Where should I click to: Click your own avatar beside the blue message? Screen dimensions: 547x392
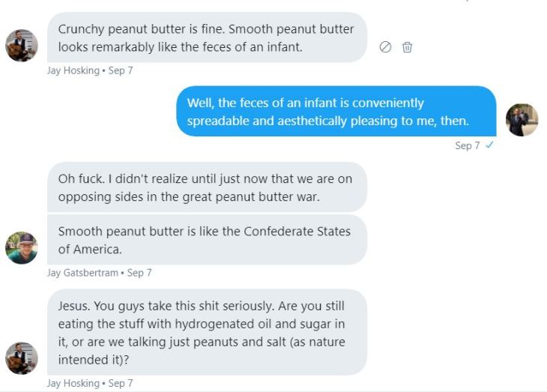click(x=522, y=120)
